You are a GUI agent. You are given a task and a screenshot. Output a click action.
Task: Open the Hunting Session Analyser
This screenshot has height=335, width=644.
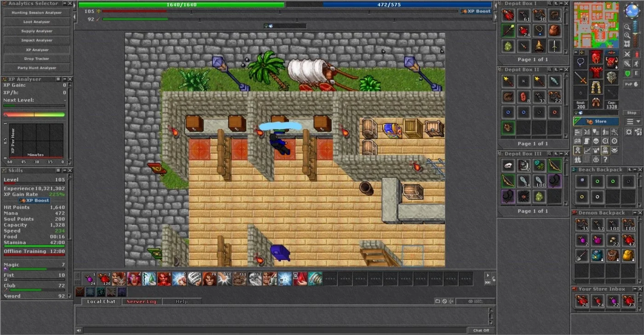[x=37, y=12]
